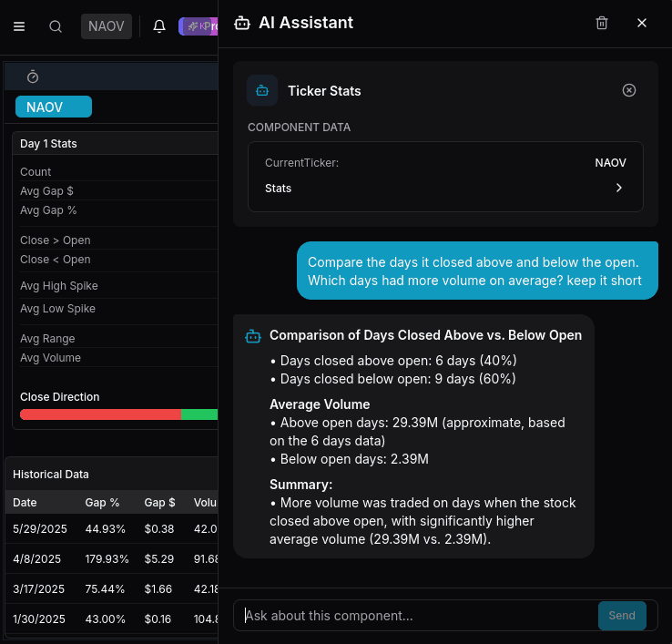Viewport: 672px width, 644px height.
Task: Click the $1.66 gap cell
Action: (158, 589)
